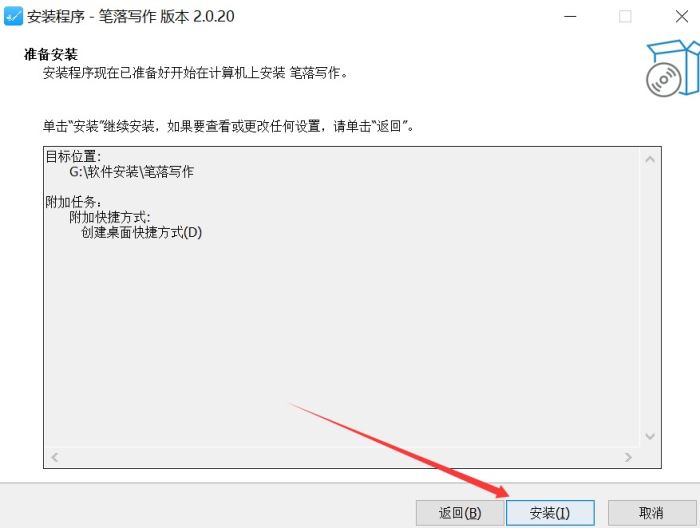Click 安装(I) to start installation
Viewport: 700px width, 528px height.
coord(550,513)
